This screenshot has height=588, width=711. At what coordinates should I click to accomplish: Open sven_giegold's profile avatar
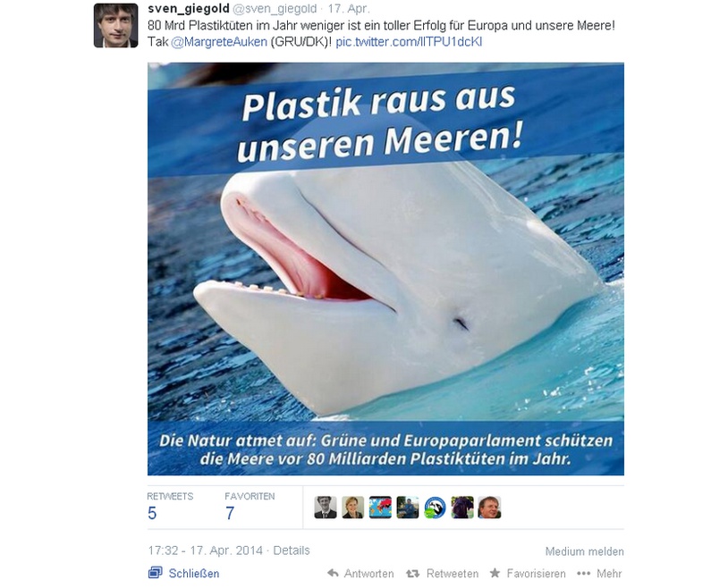point(115,25)
